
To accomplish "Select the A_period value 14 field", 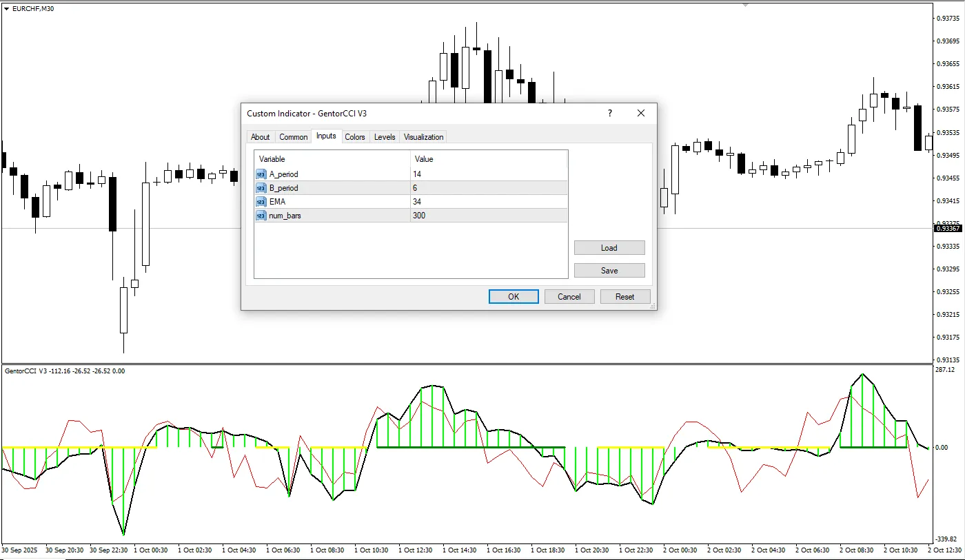I will (x=488, y=174).
